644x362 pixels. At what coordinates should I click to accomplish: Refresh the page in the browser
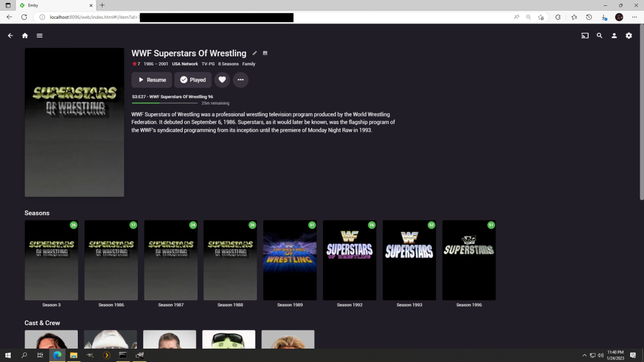tap(24, 17)
